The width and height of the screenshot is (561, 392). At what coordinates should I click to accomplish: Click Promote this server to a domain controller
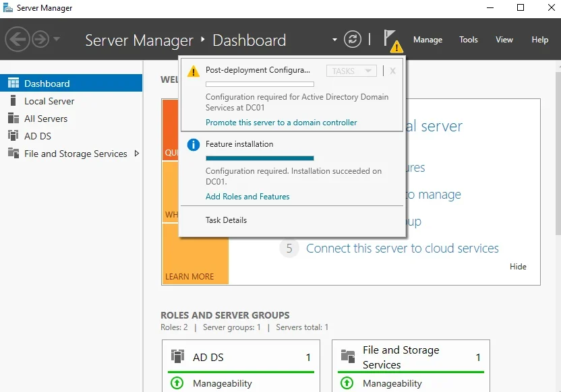coord(281,123)
